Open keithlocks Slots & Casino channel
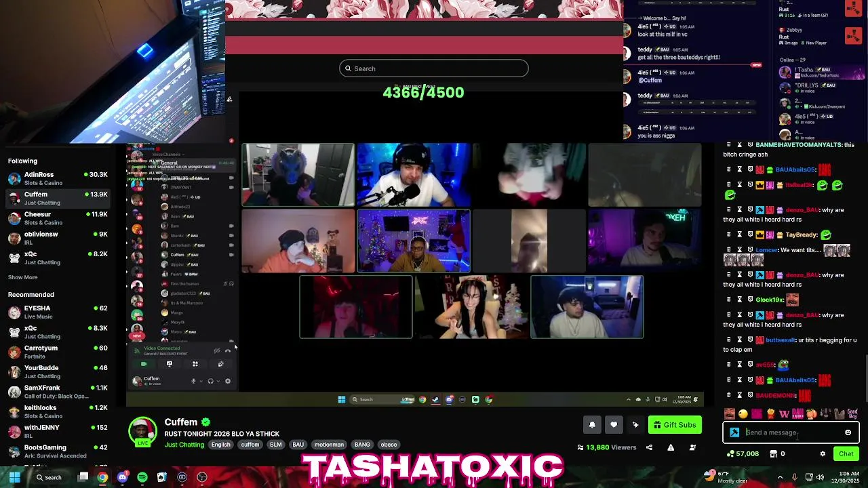Viewport: 868px width, 488px height. pos(58,411)
